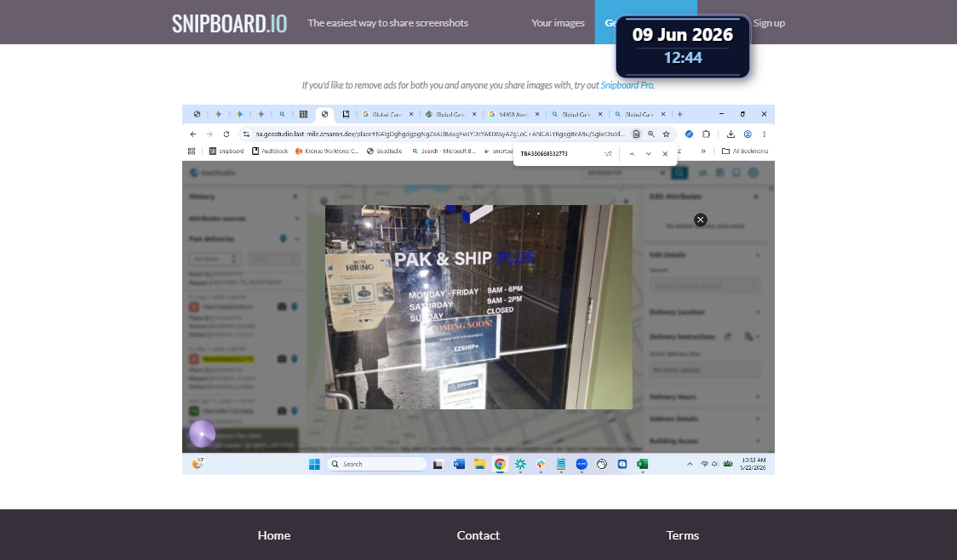Switch to the 14900 Aven browser tab
The height and width of the screenshot is (560, 957).
point(513,114)
